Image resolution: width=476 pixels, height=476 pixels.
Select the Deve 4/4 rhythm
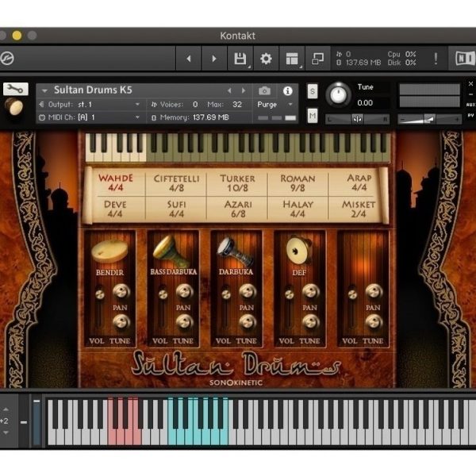[x=115, y=209]
